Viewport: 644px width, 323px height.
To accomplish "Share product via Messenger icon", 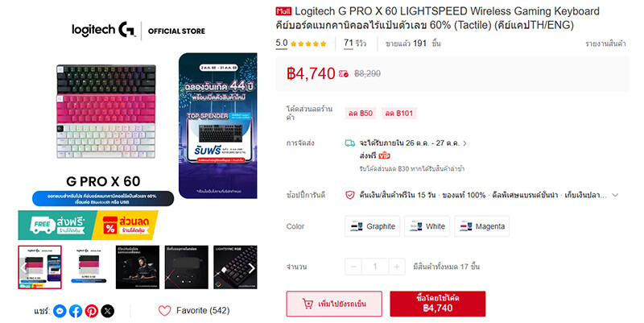I will click(60, 311).
